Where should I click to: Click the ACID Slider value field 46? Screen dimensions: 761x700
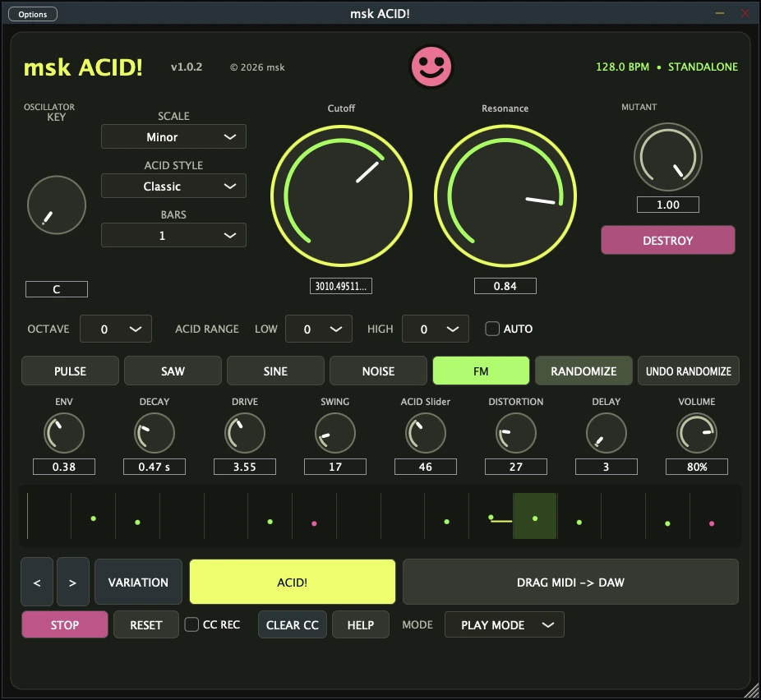coord(425,467)
